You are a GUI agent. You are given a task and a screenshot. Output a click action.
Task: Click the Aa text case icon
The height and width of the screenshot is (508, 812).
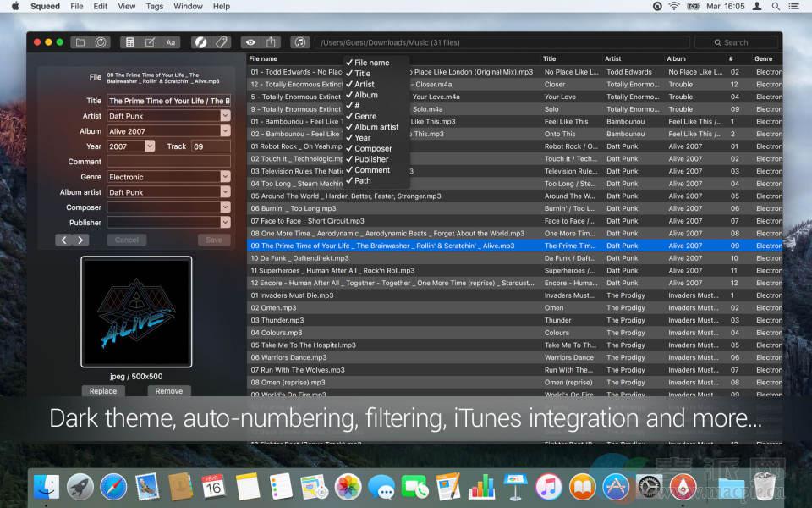tap(171, 42)
